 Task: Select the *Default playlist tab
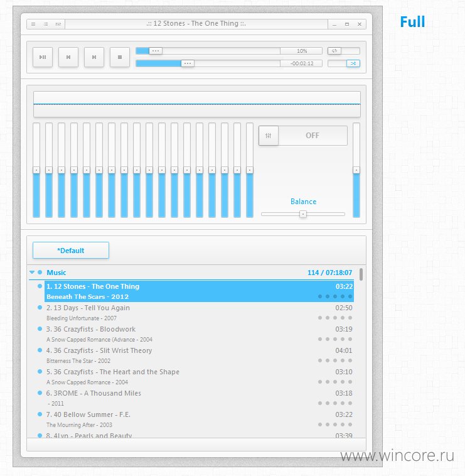71,251
